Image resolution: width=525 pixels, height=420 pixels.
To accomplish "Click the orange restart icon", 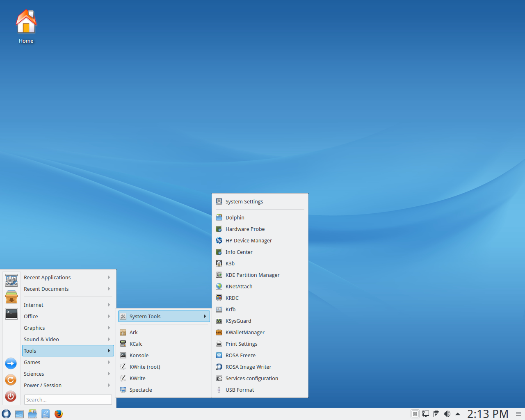I will click(11, 380).
